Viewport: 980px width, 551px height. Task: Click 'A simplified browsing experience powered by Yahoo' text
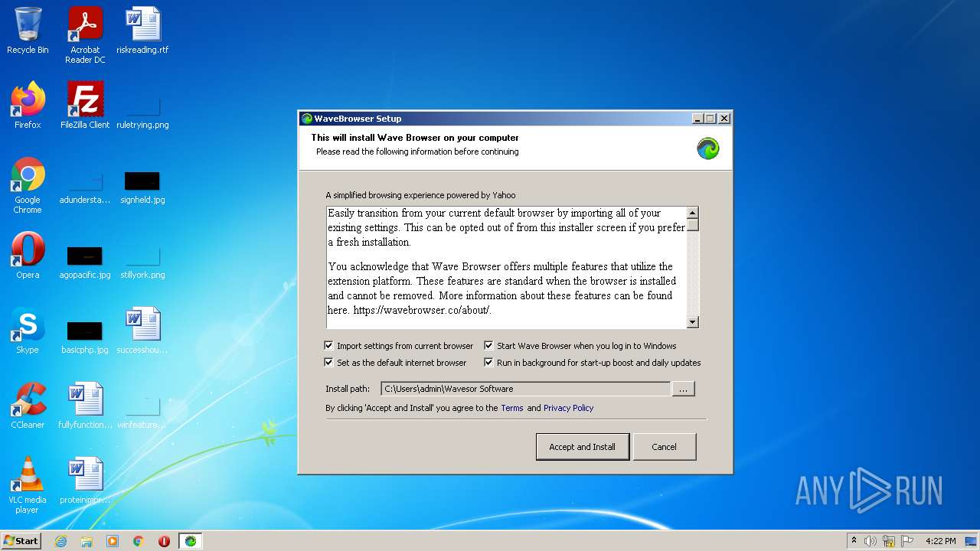tap(420, 195)
